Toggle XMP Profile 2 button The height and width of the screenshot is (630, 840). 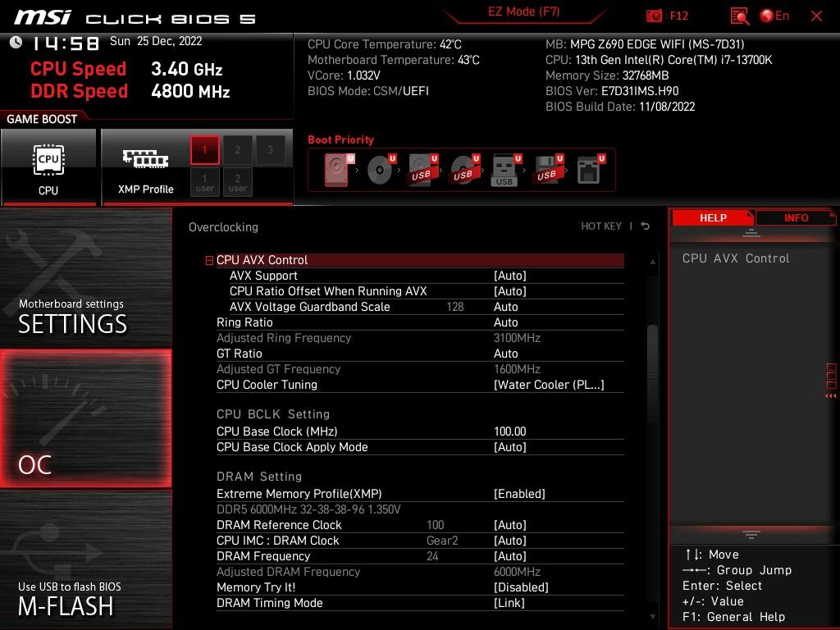tap(238, 150)
